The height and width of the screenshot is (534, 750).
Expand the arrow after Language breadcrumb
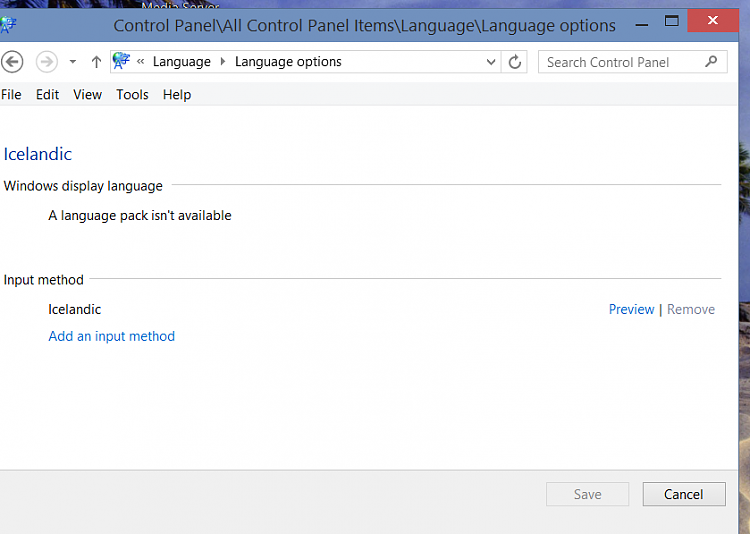223,62
